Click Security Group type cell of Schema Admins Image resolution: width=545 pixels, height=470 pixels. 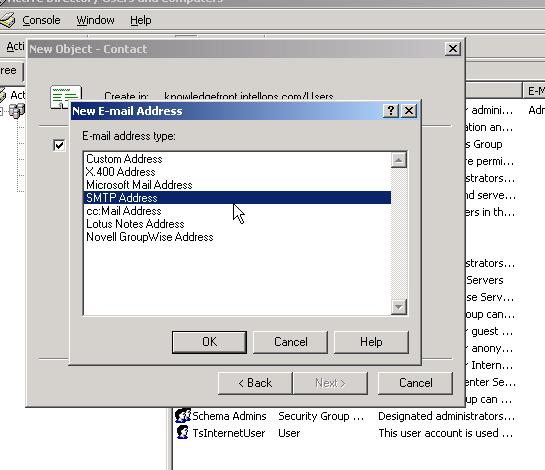[x=321, y=416]
